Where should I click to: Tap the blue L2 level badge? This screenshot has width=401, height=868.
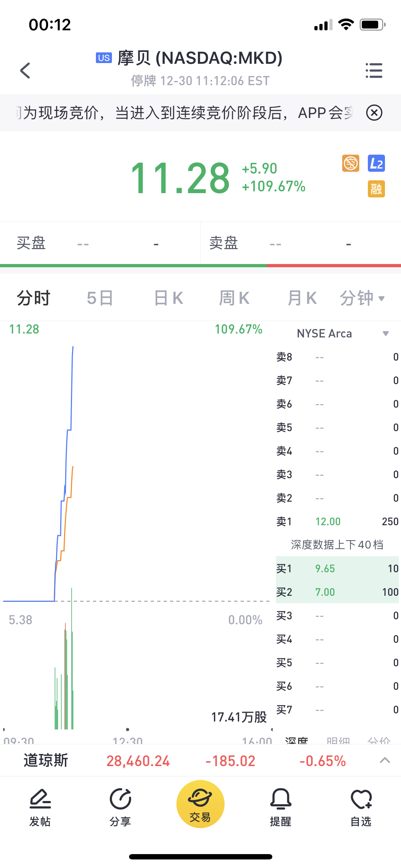pyautogui.click(x=376, y=164)
